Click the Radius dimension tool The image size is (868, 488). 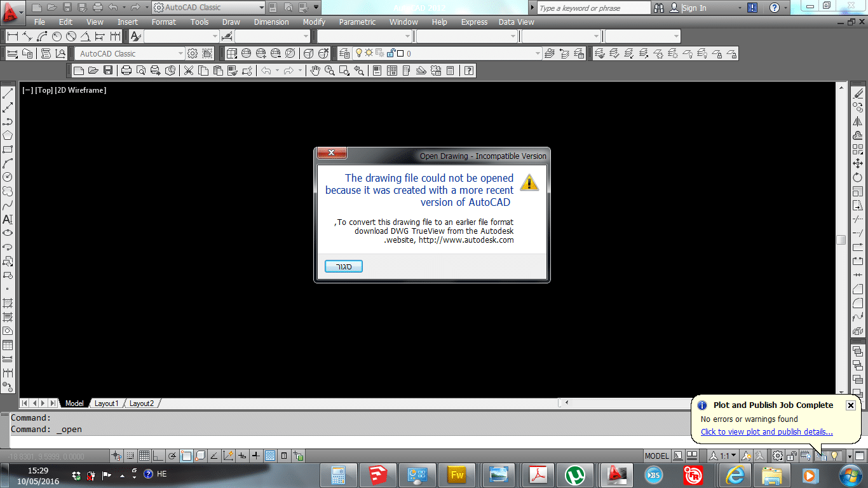(x=57, y=36)
